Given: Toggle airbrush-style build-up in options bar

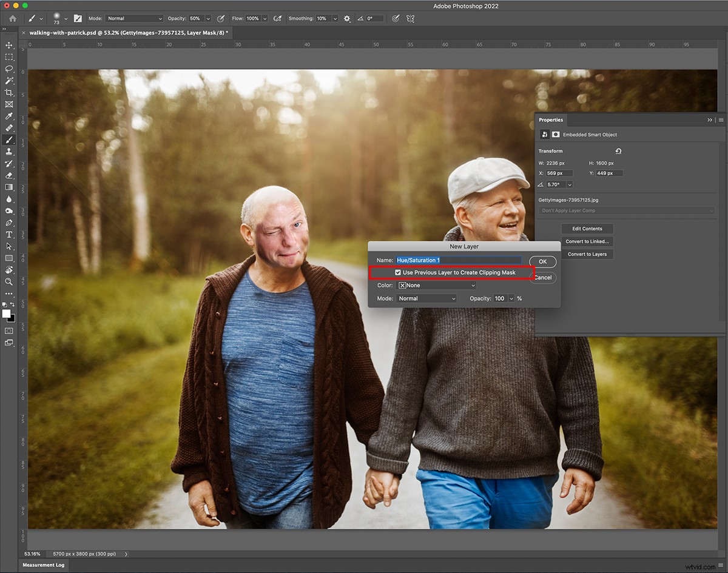Looking at the screenshot, I should coord(277,18).
